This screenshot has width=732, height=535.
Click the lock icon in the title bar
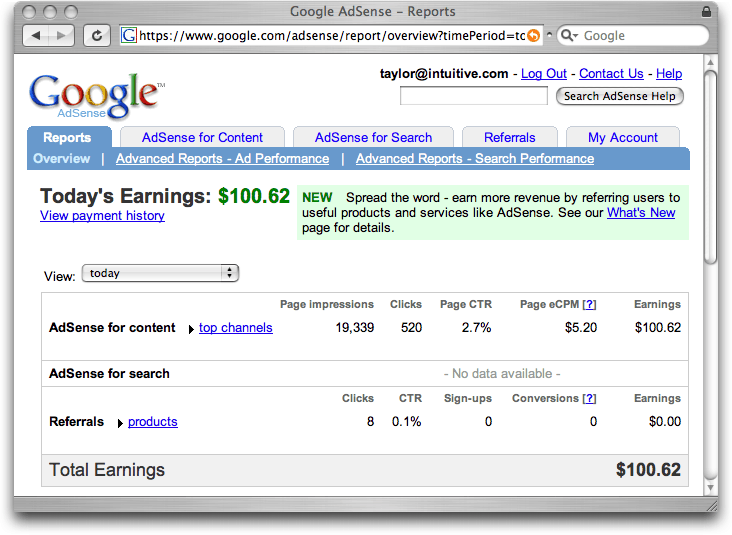pos(708,11)
